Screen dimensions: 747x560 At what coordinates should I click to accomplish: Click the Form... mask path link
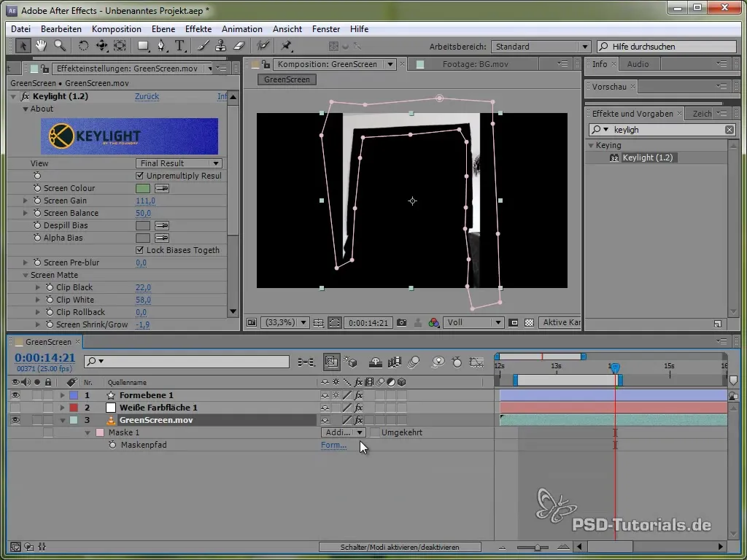tap(333, 446)
